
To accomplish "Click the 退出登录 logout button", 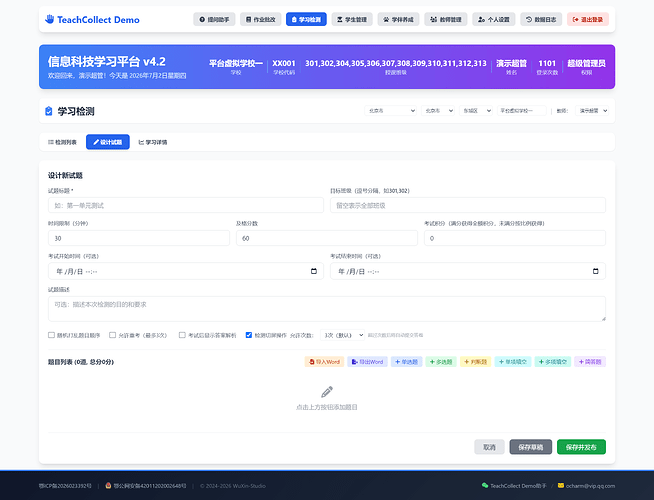I will (588, 20).
